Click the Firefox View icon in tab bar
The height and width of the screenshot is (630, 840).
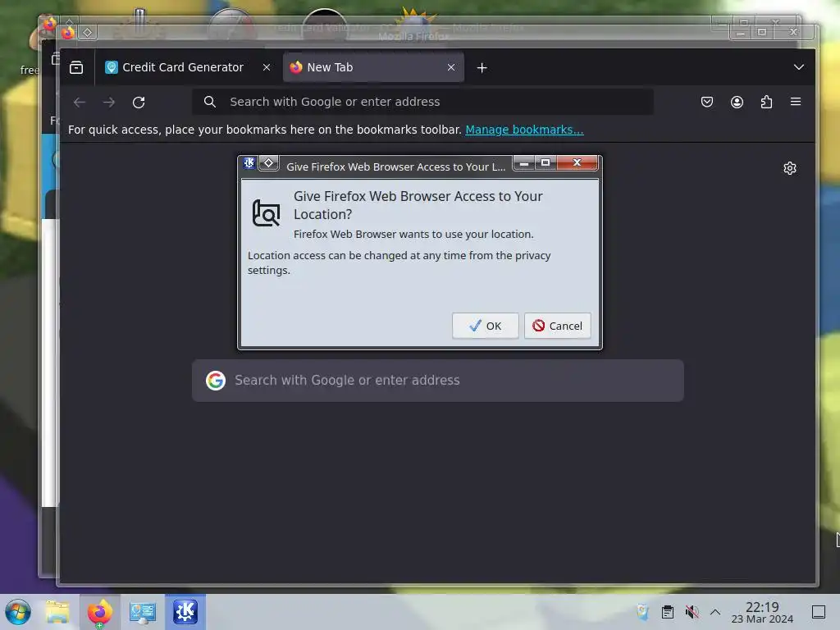click(x=76, y=67)
